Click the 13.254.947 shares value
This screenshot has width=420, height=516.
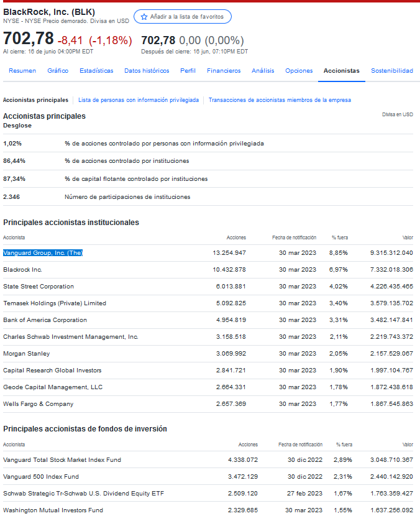click(x=229, y=253)
